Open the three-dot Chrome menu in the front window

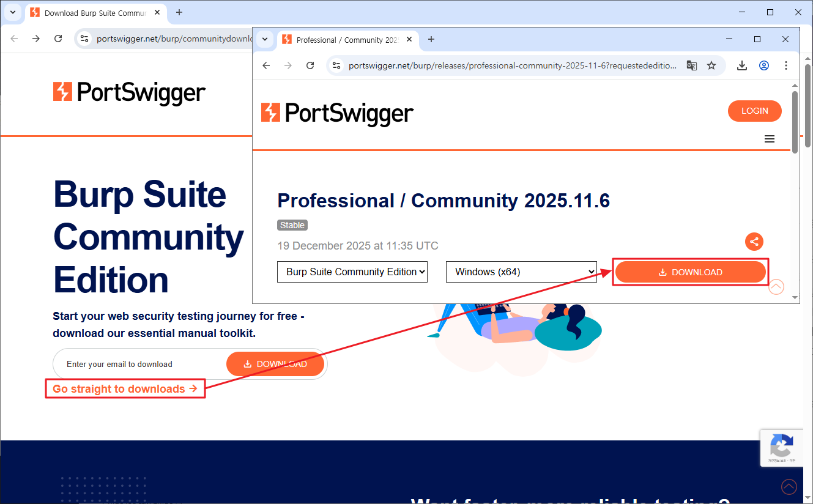point(786,65)
